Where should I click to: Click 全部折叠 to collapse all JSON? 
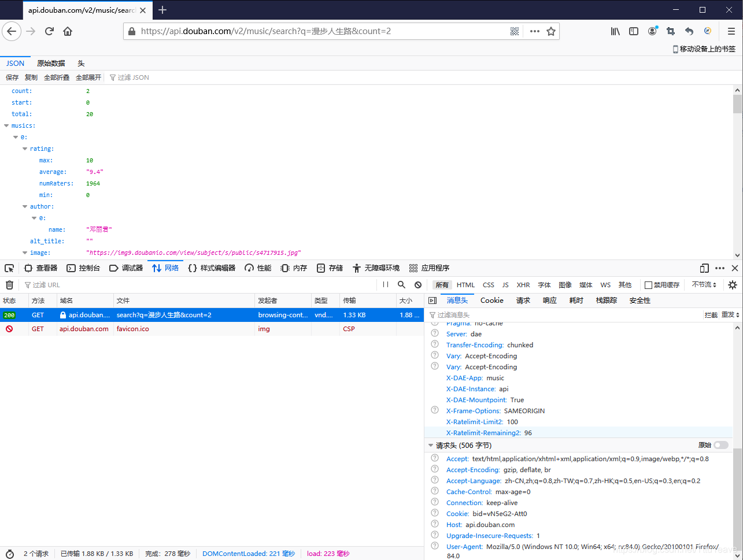(57, 77)
